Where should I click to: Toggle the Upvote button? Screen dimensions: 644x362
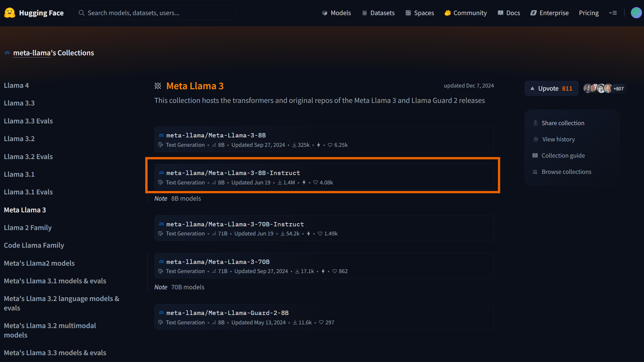click(x=551, y=88)
